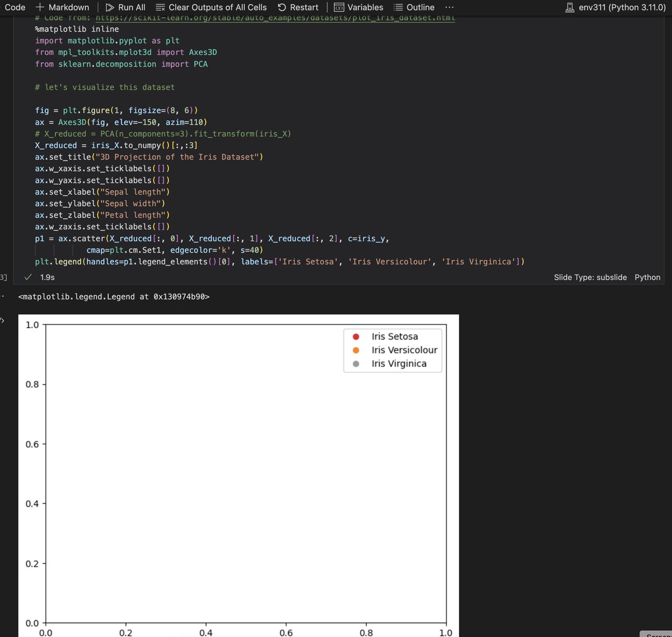Click the Iris Virginica legend label
Viewport: 672px width, 637px height.
(x=399, y=364)
